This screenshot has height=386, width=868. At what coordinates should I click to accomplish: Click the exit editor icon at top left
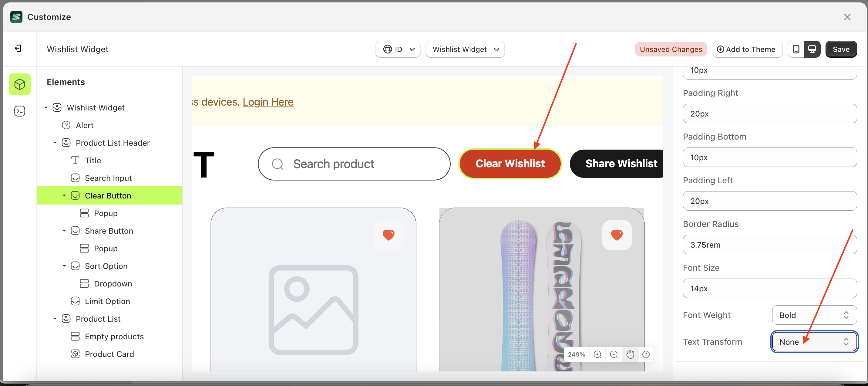click(19, 49)
